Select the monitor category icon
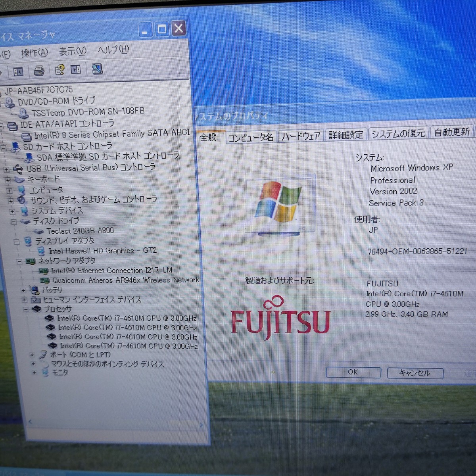The width and height of the screenshot is (476, 476). pos(45,373)
